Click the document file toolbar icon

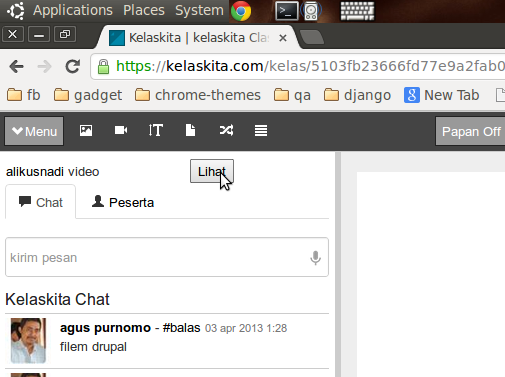pos(191,130)
